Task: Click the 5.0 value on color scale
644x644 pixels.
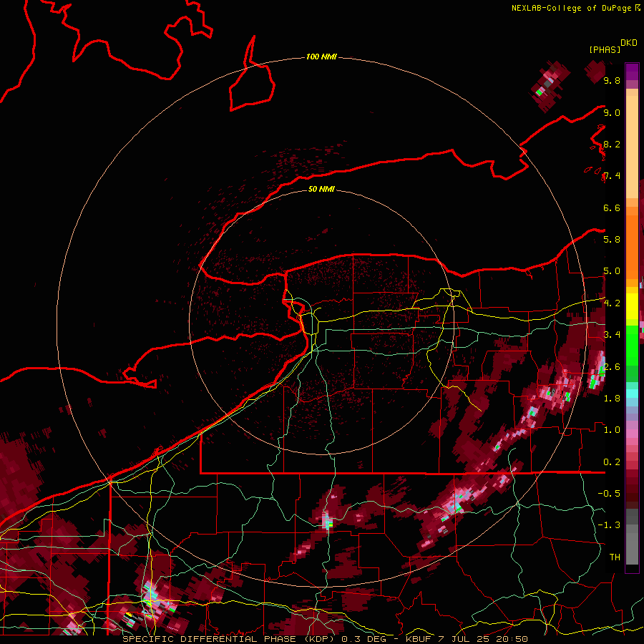Action: (612, 271)
